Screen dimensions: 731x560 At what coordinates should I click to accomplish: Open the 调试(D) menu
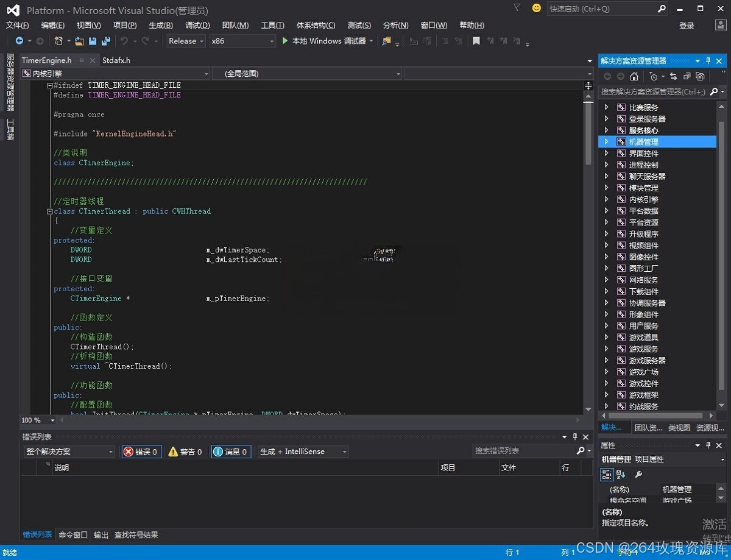[x=197, y=25]
